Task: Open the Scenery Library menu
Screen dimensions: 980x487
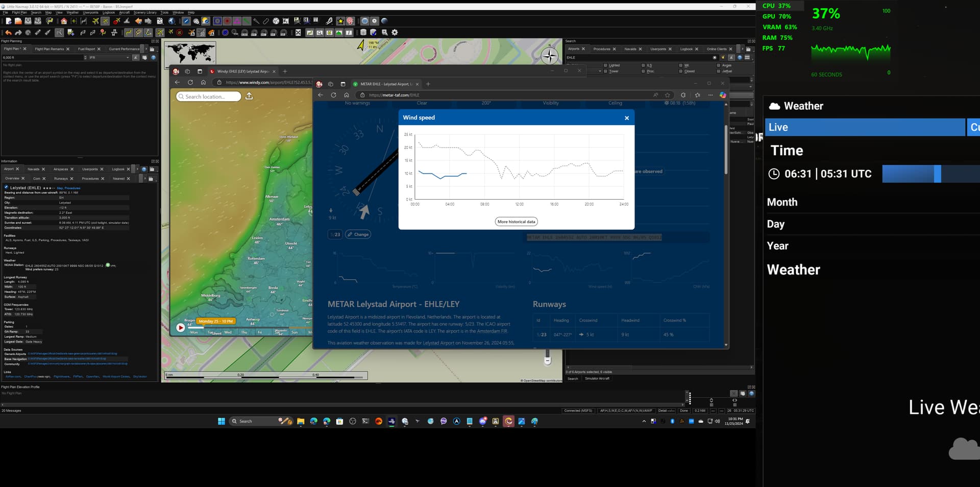Action: pyautogui.click(x=145, y=12)
